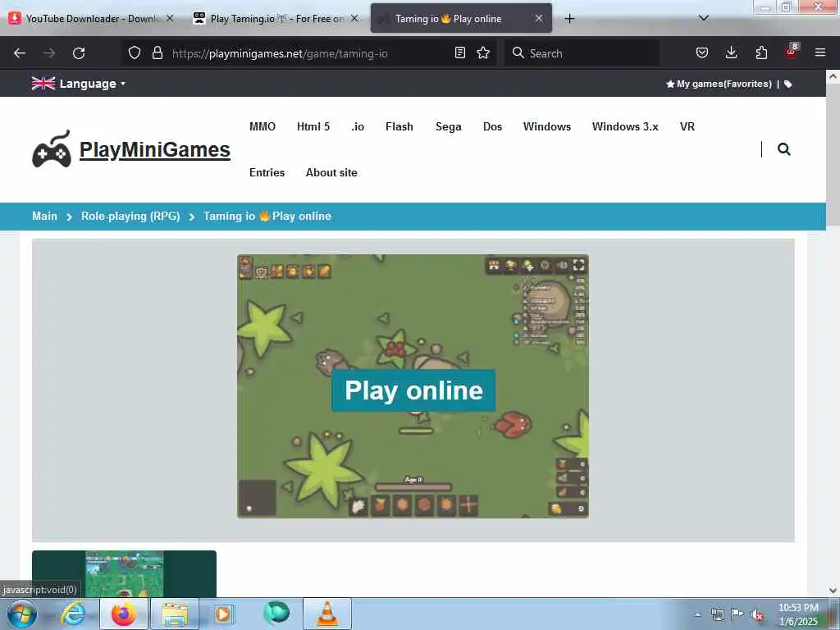The width and height of the screenshot is (840, 630).
Task: Open the network tray icon
Action: click(x=717, y=614)
